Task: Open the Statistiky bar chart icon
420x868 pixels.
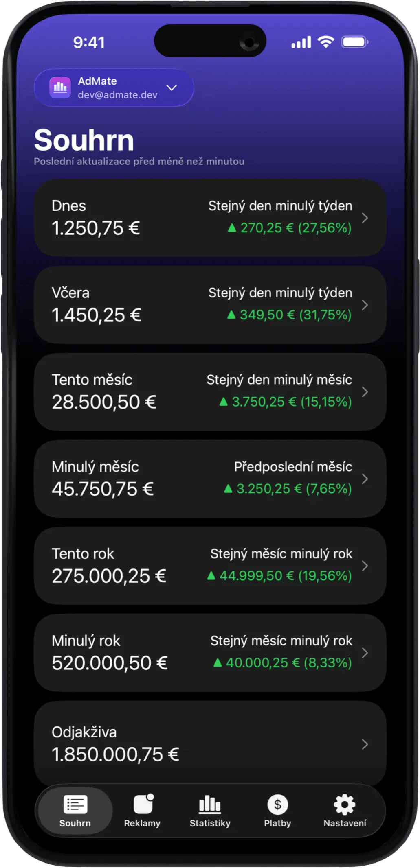Action: 210,804
